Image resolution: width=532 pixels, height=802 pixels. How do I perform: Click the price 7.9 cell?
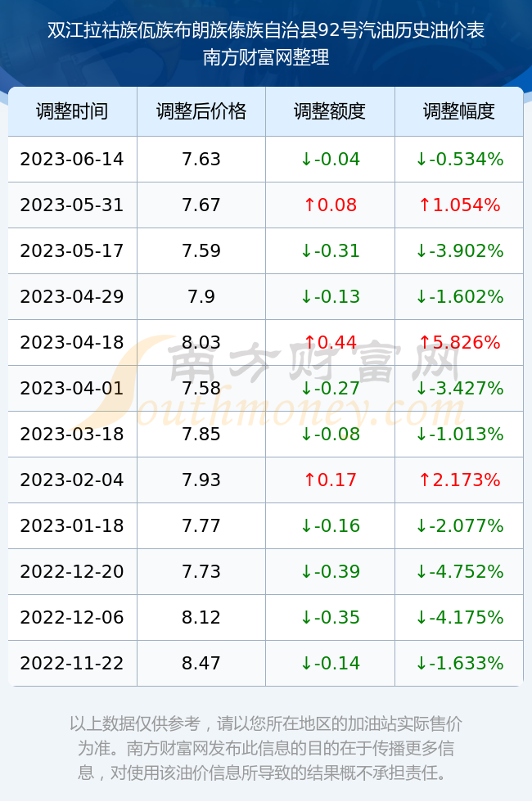(x=201, y=296)
